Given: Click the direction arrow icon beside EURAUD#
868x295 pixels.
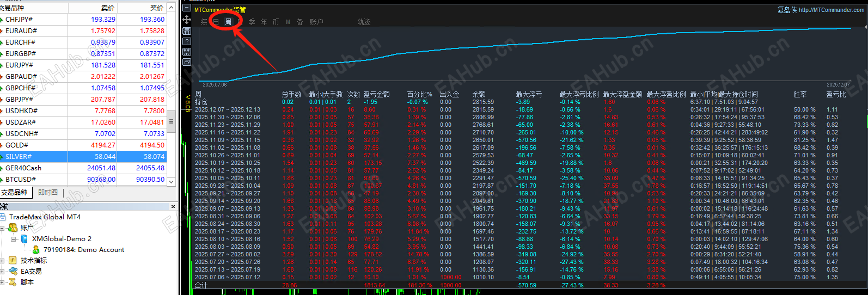Looking at the screenshot, I should pyautogui.click(x=1, y=30).
